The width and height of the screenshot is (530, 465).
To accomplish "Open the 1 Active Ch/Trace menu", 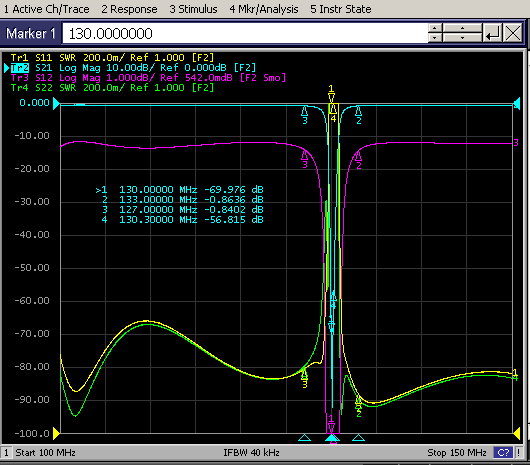I will click(47, 9).
